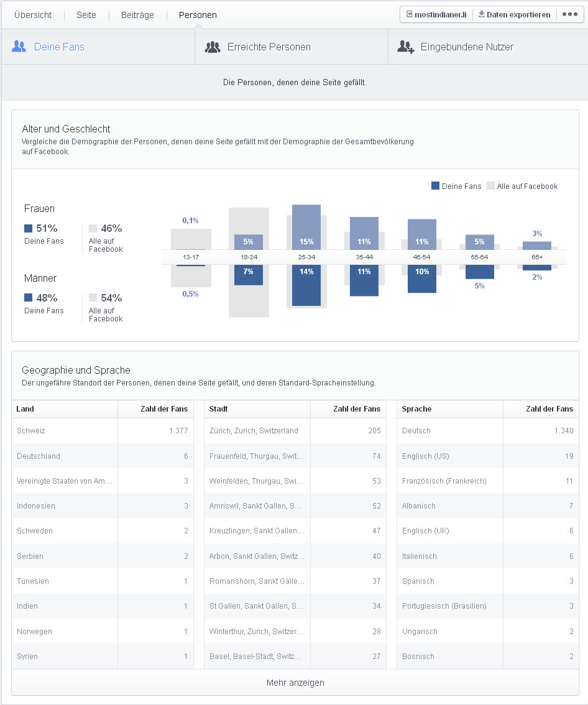Click the mostindianer.li page button
The width and height of the screenshot is (588, 705).
coord(436,14)
